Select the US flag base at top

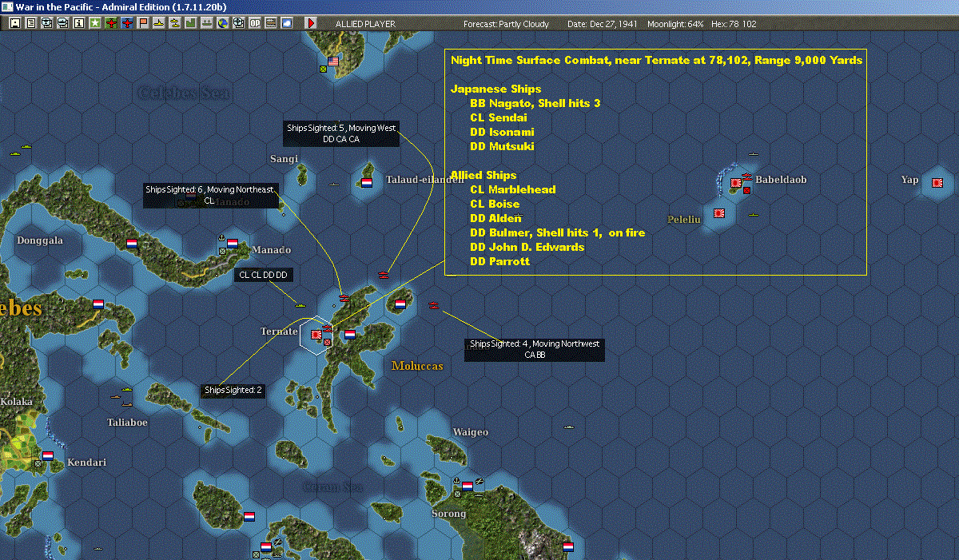coord(333,62)
